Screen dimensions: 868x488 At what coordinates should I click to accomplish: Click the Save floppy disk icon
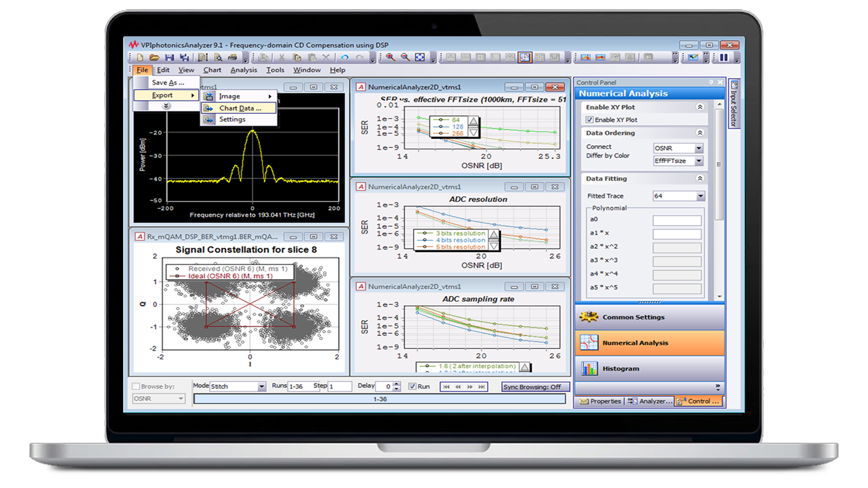click(x=170, y=57)
